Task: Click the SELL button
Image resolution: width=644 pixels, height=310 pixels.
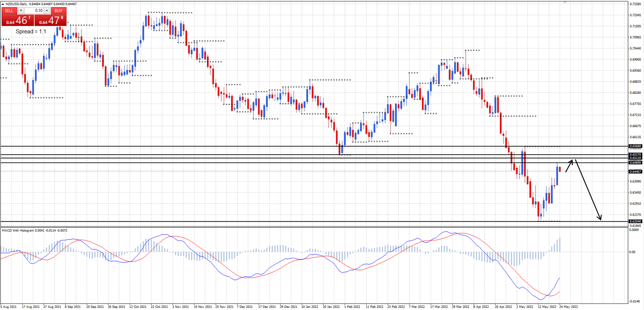Action: click(9, 11)
